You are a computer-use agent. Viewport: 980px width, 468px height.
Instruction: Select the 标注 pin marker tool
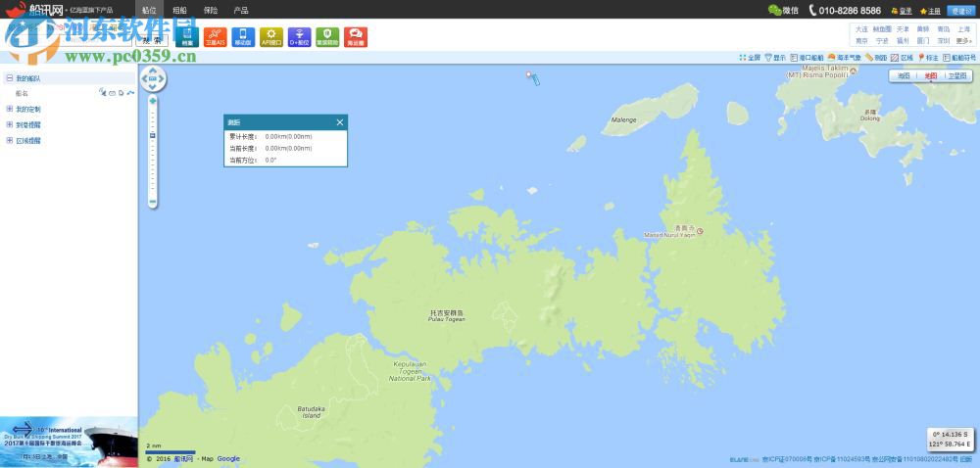click(x=928, y=58)
